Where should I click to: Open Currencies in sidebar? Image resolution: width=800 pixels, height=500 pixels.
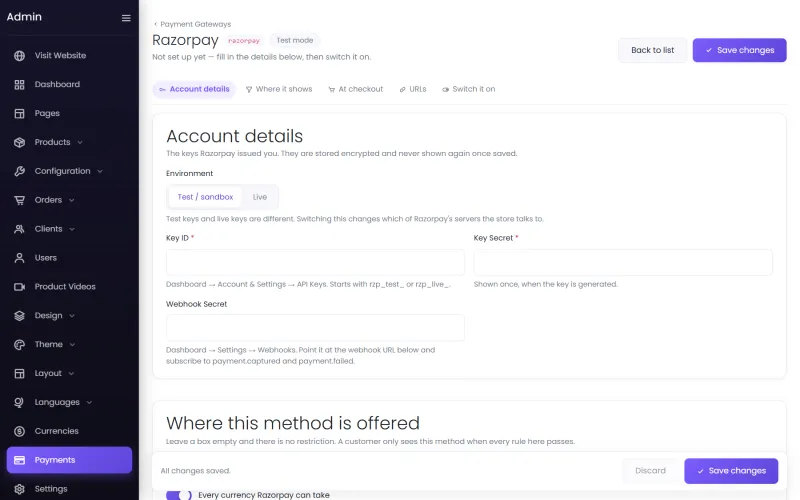pyautogui.click(x=57, y=432)
